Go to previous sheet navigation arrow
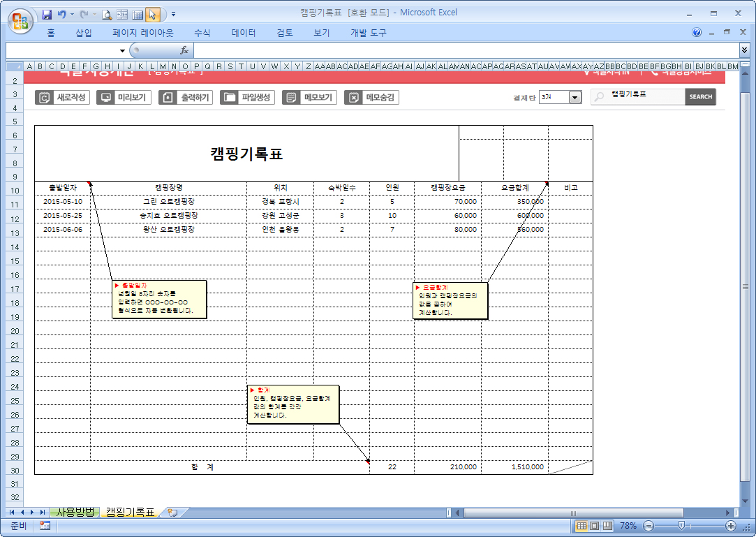This screenshot has height=537, width=756. click(22, 513)
